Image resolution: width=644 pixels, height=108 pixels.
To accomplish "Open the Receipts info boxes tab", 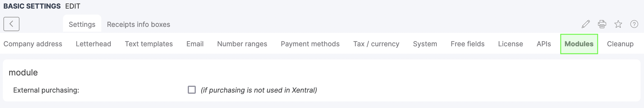I will click(x=139, y=24).
